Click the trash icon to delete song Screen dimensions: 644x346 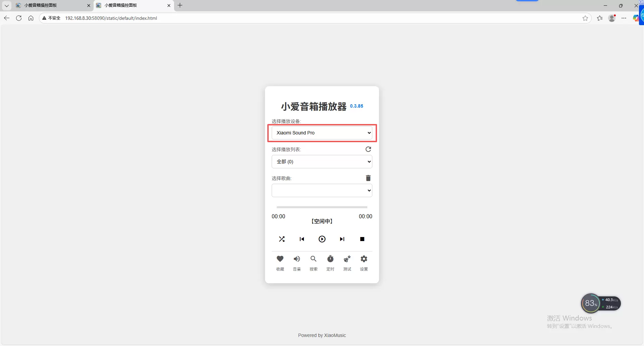coord(368,178)
